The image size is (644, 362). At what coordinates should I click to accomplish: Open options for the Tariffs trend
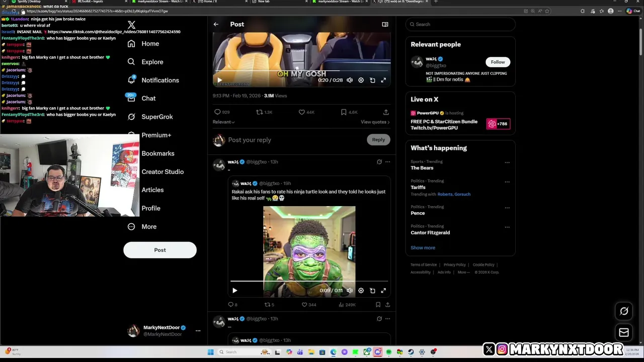point(507,182)
